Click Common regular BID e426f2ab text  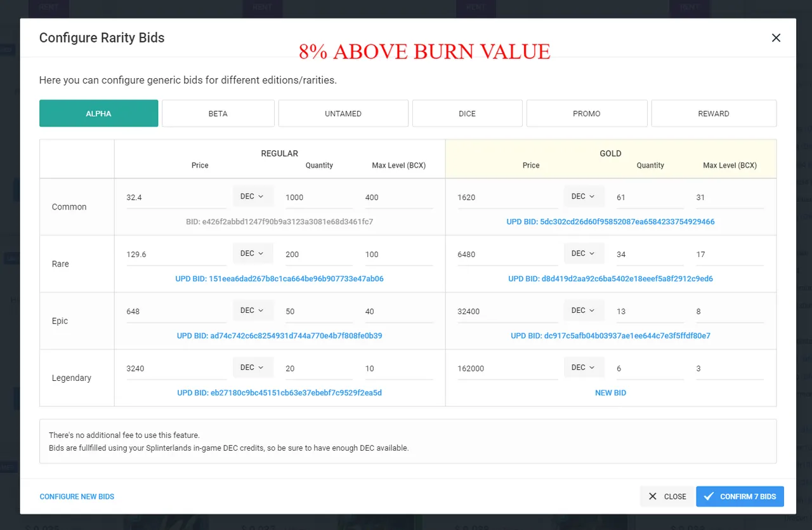point(280,222)
